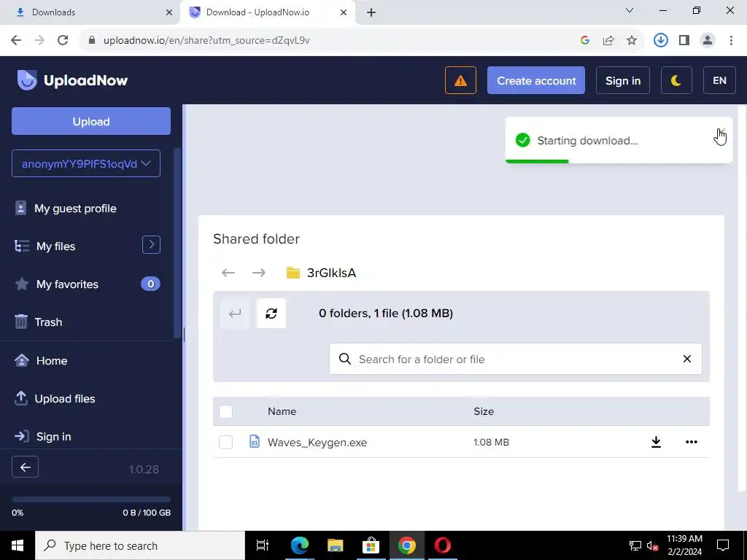The height and width of the screenshot is (560, 747).
Task: Open My guest profile
Action: click(x=75, y=209)
